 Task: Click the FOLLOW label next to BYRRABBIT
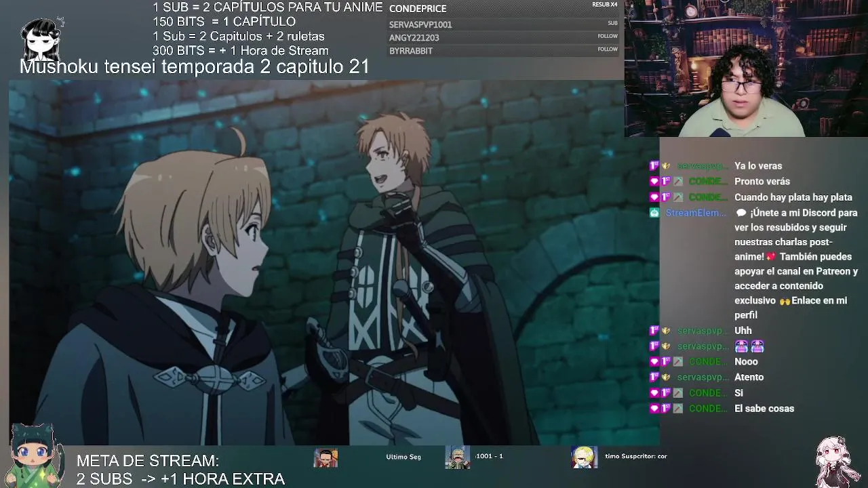pos(608,49)
